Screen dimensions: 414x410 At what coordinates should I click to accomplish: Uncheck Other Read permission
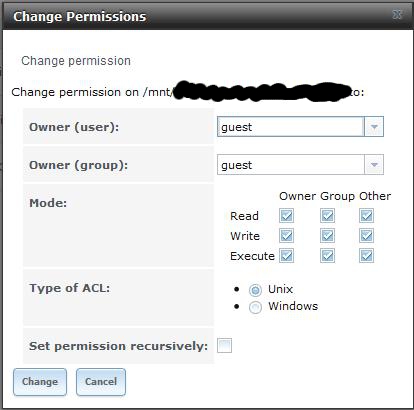coord(366,216)
